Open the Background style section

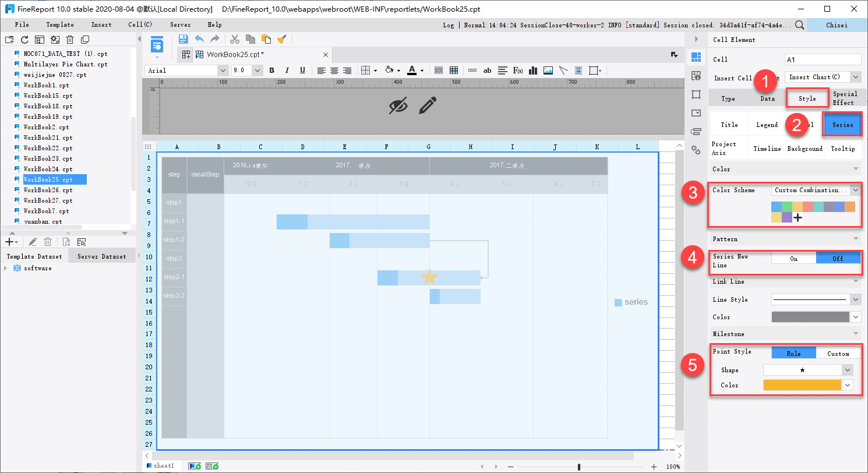coord(805,149)
